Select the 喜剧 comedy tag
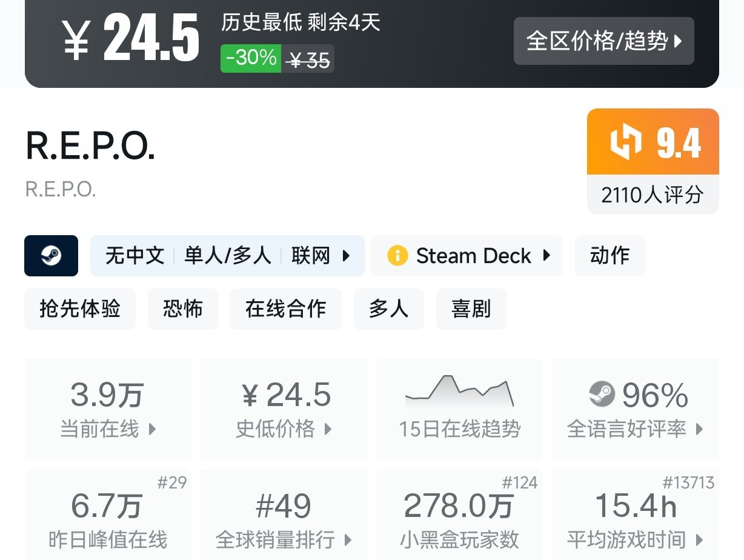Viewport: 744px width, 560px height. click(x=471, y=309)
